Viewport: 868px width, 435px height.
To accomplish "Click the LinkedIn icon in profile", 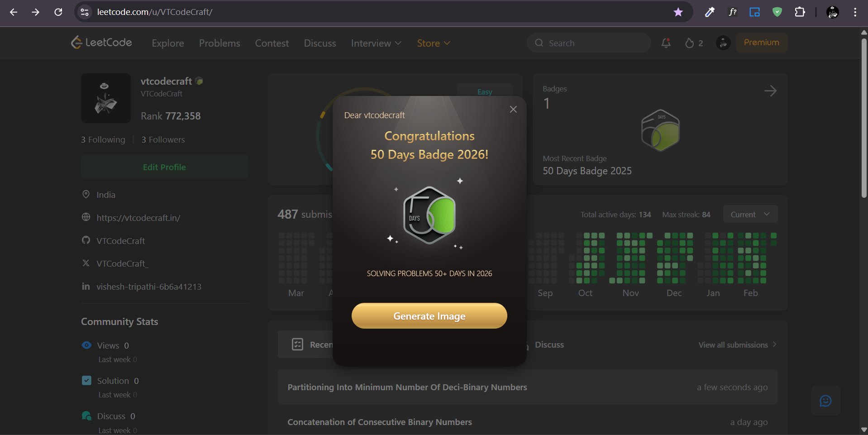I will point(86,286).
